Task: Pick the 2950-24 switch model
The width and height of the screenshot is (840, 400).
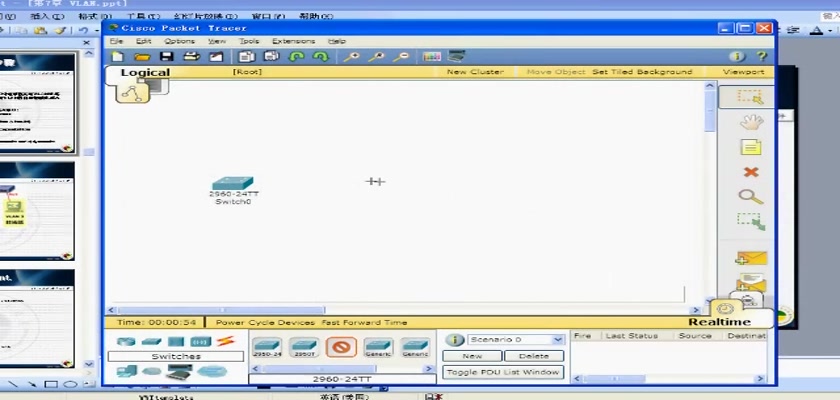Action: point(267,347)
